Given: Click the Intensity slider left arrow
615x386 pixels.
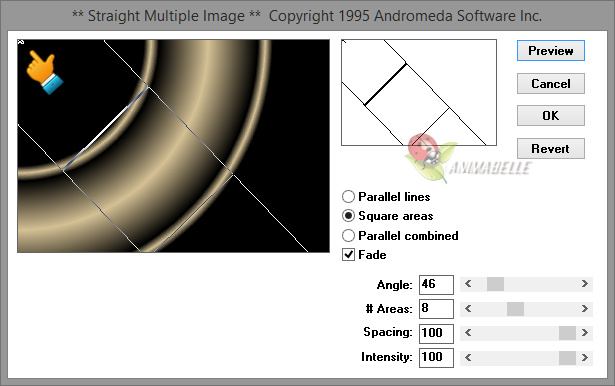Looking at the screenshot, I should pos(468,357).
